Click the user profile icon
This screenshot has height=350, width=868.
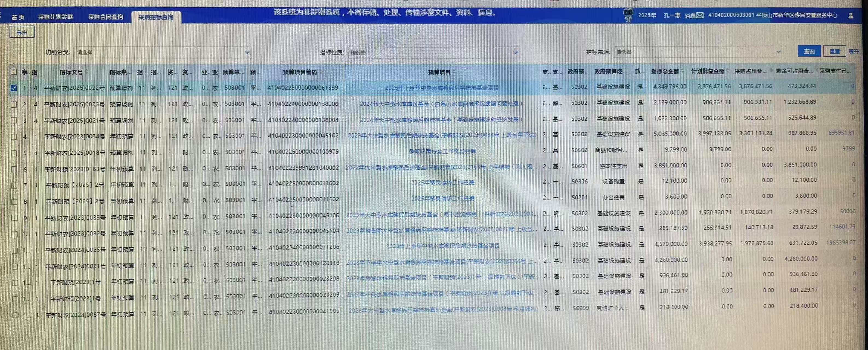point(850,16)
